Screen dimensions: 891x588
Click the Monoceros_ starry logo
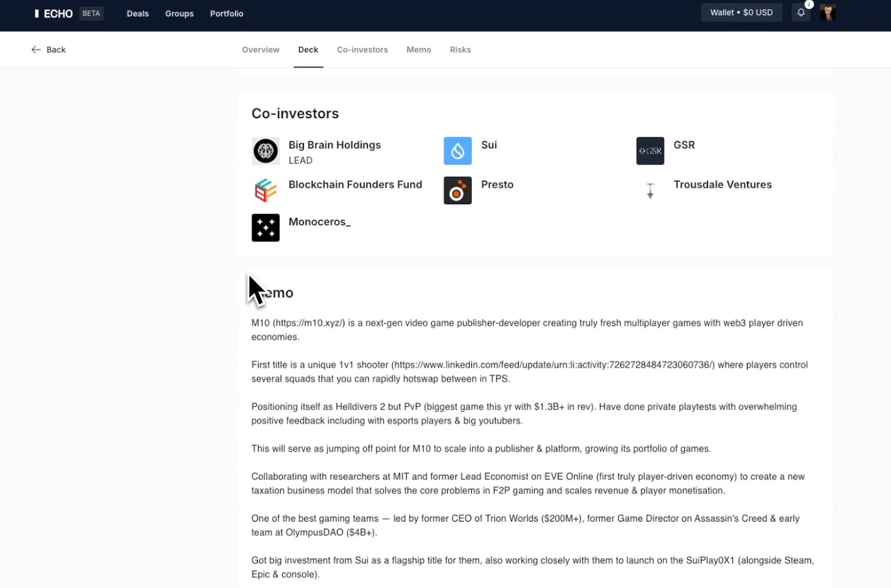click(x=266, y=228)
